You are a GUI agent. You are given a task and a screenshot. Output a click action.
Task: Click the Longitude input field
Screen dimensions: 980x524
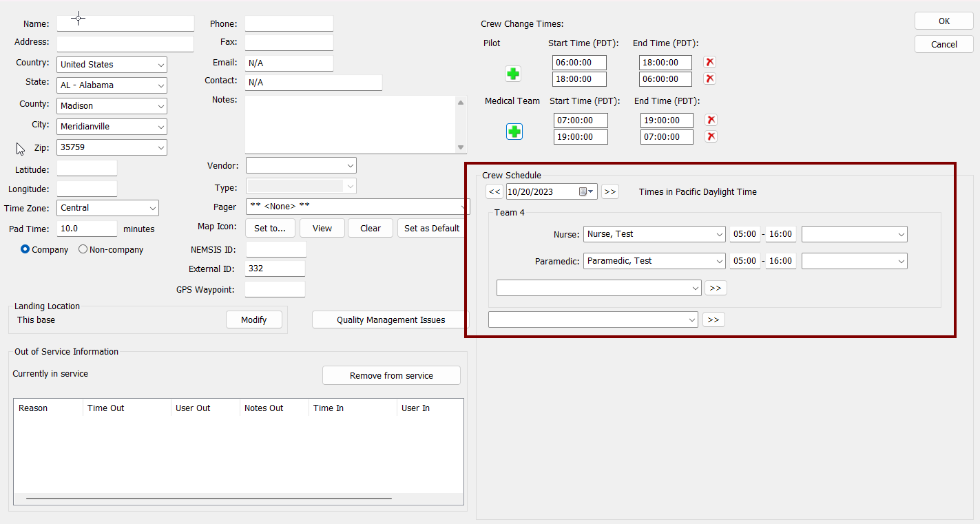[x=87, y=189]
